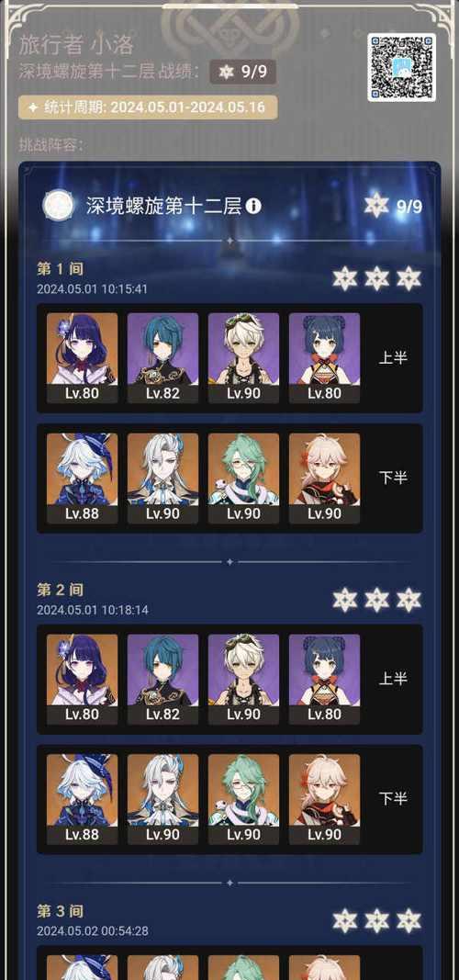Viewport: 459px width, 980px height.
Task: Tap the round Spiral Abyss emblem icon
Action: tap(58, 207)
